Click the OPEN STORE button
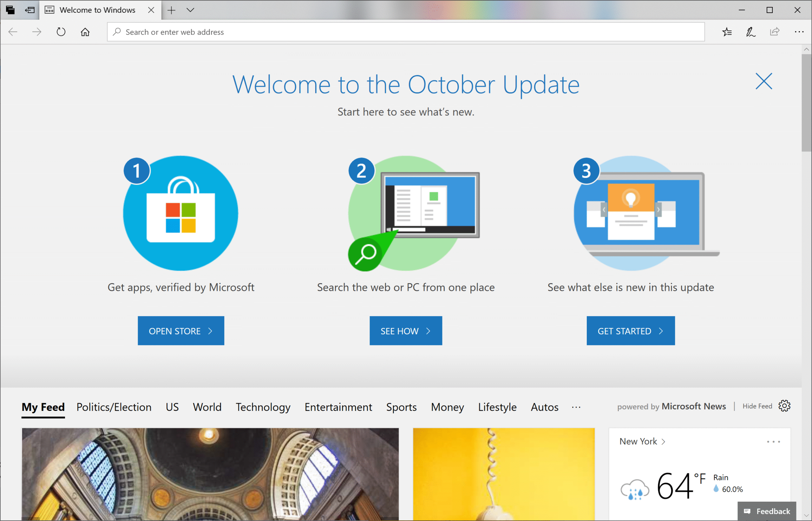 pyautogui.click(x=181, y=331)
